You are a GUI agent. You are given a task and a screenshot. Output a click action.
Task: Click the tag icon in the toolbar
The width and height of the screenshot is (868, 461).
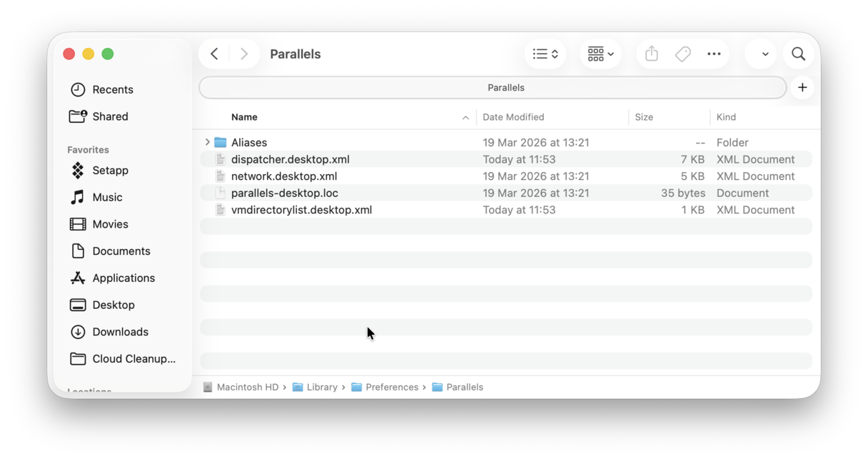(683, 54)
